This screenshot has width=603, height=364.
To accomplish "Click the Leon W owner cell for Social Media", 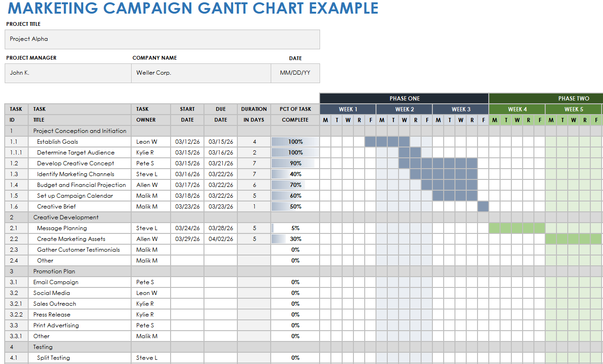I will pos(150,293).
